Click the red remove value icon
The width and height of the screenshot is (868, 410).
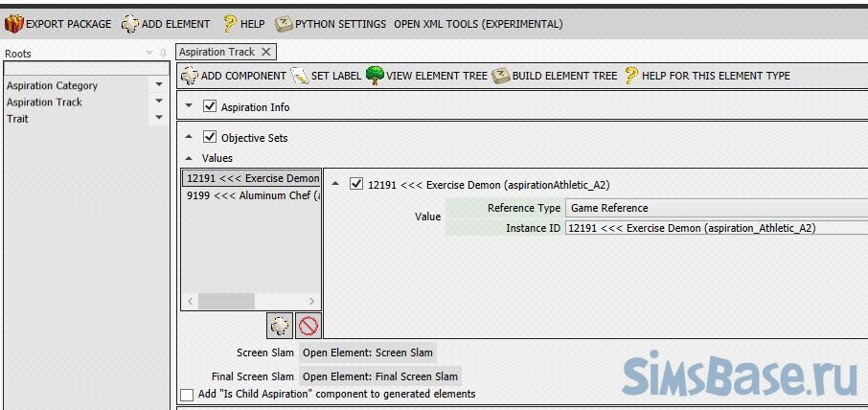[x=308, y=326]
